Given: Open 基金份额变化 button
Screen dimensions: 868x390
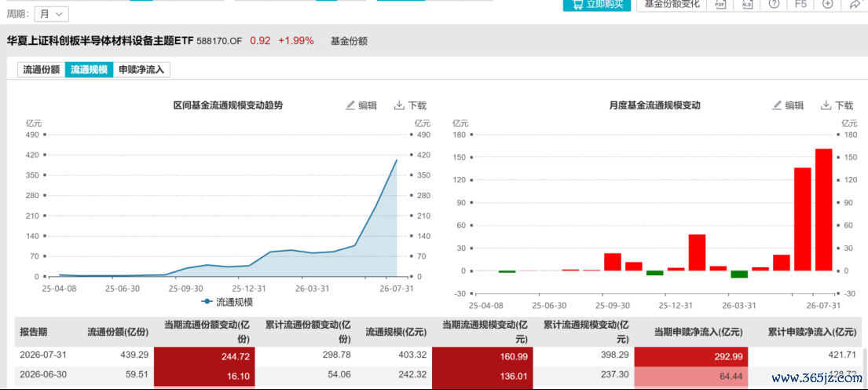Looking at the screenshot, I should tap(672, 5).
